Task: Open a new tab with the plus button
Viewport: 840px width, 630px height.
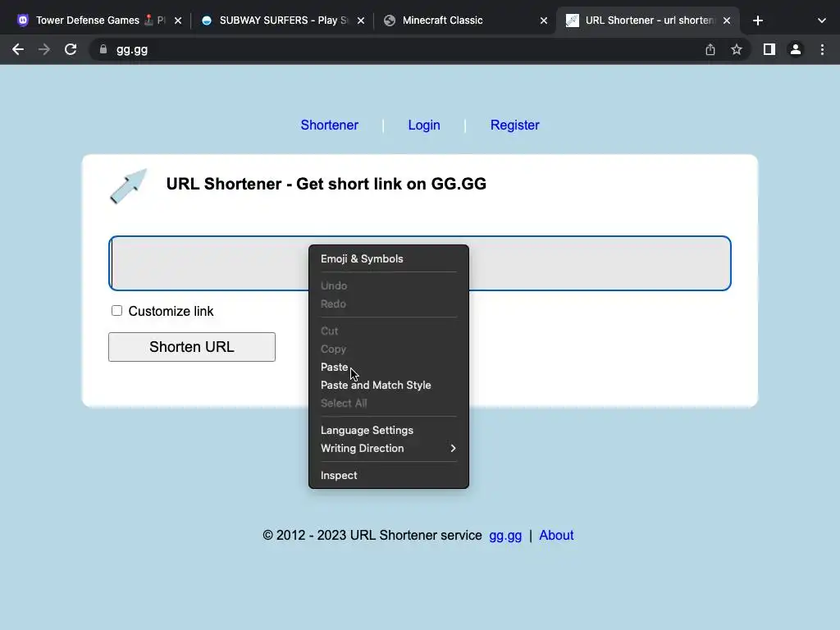Action: tap(757, 21)
